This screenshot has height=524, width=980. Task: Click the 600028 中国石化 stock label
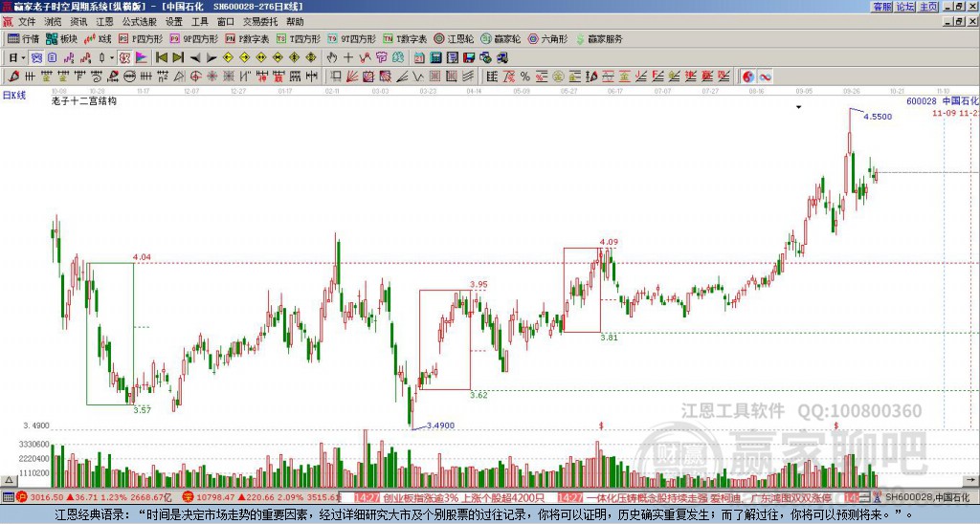tap(943, 101)
